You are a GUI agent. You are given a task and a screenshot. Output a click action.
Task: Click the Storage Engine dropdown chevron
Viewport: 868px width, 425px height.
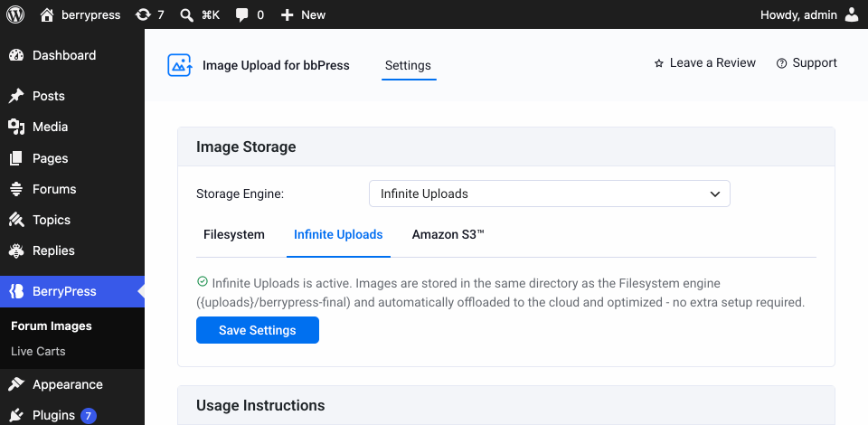(x=714, y=194)
